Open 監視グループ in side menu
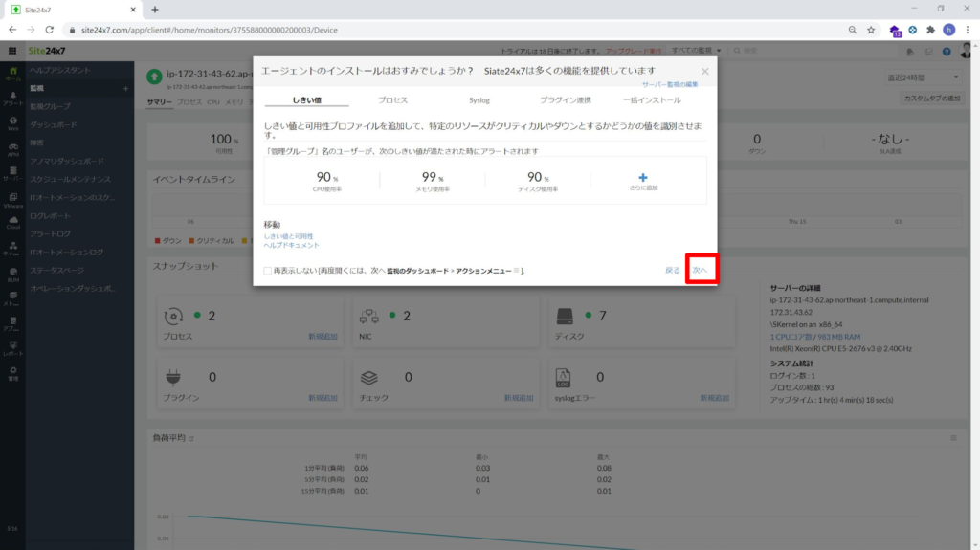Screen dimensions: 980x550 tap(51, 106)
